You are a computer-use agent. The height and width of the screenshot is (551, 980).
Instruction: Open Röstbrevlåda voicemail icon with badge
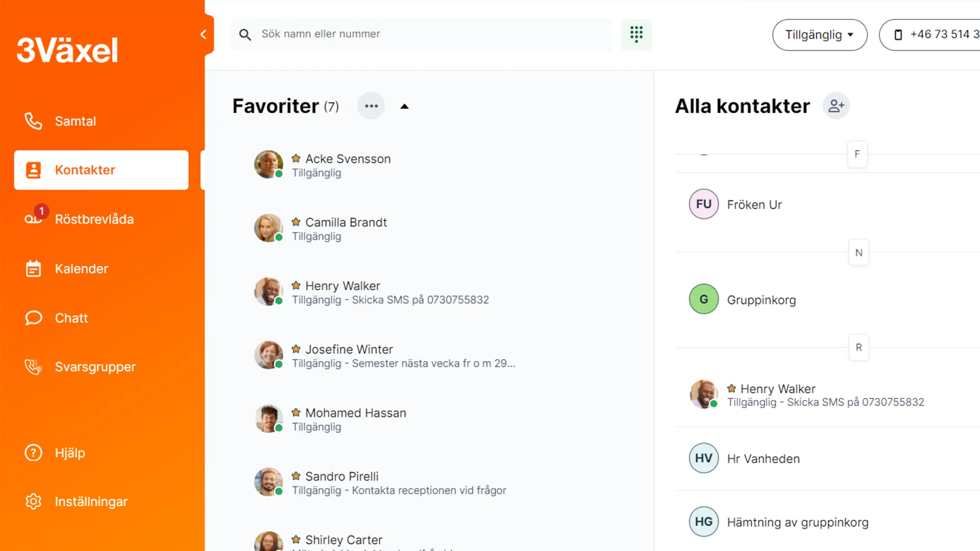[x=34, y=219]
